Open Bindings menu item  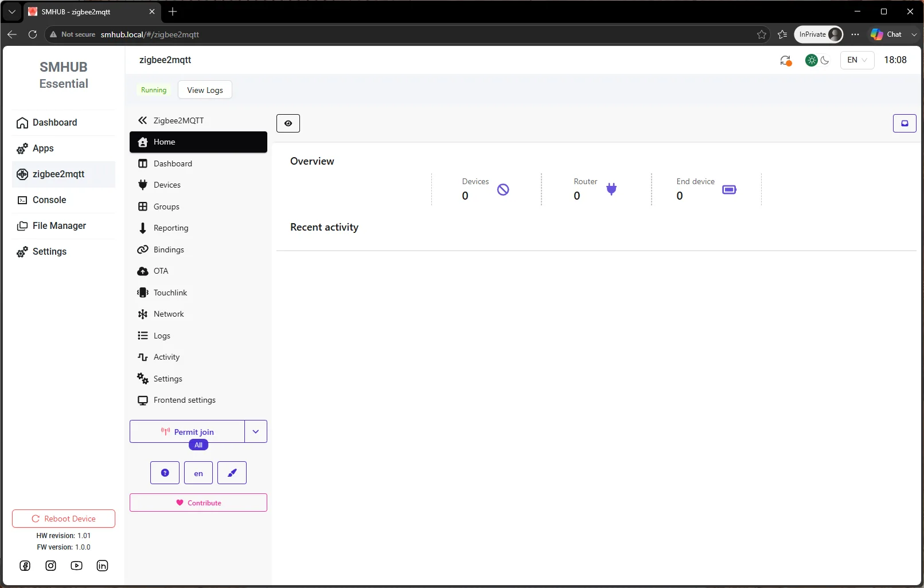click(198, 250)
